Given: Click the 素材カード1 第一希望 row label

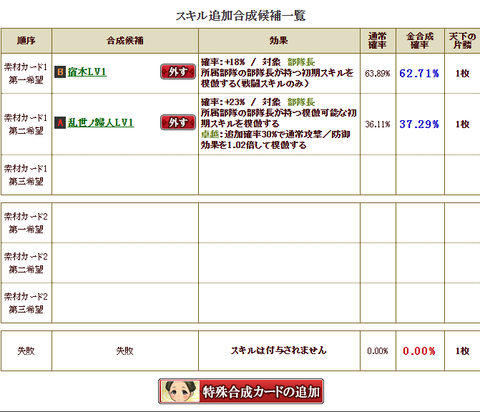Looking at the screenshot, I should coord(26,74).
